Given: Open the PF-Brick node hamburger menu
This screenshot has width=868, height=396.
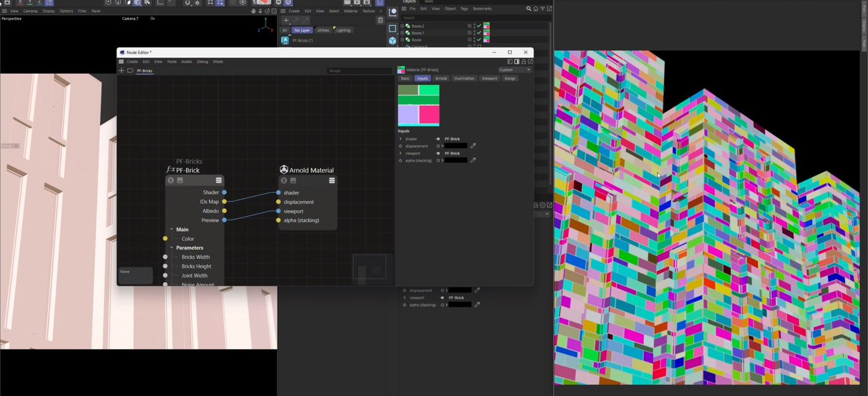Looking at the screenshot, I should click(x=219, y=180).
